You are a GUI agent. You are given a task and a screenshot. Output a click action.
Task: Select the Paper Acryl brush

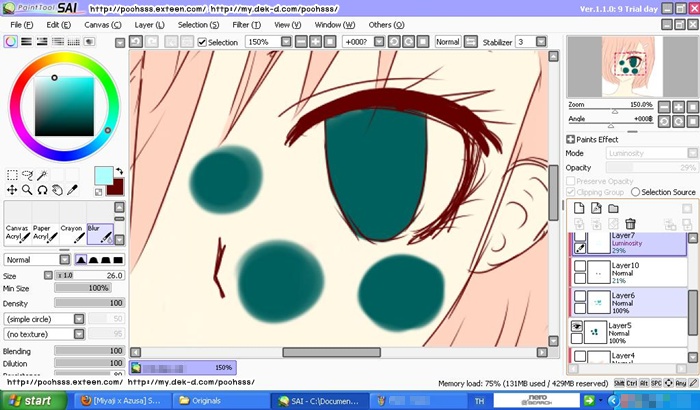(45, 234)
